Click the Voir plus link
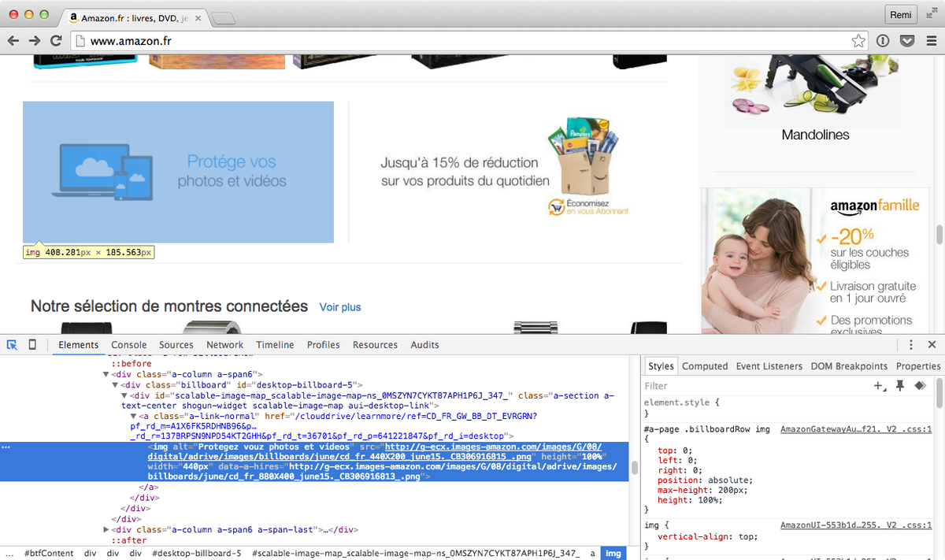The height and width of the screenshot is (560, 945). [x=340, y=306]
